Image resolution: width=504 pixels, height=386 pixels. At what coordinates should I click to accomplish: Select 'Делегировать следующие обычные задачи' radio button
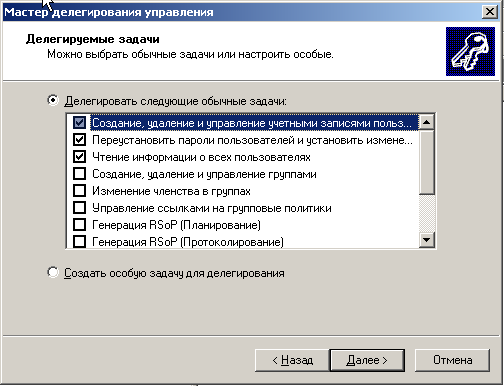click(x=53, y=100)
